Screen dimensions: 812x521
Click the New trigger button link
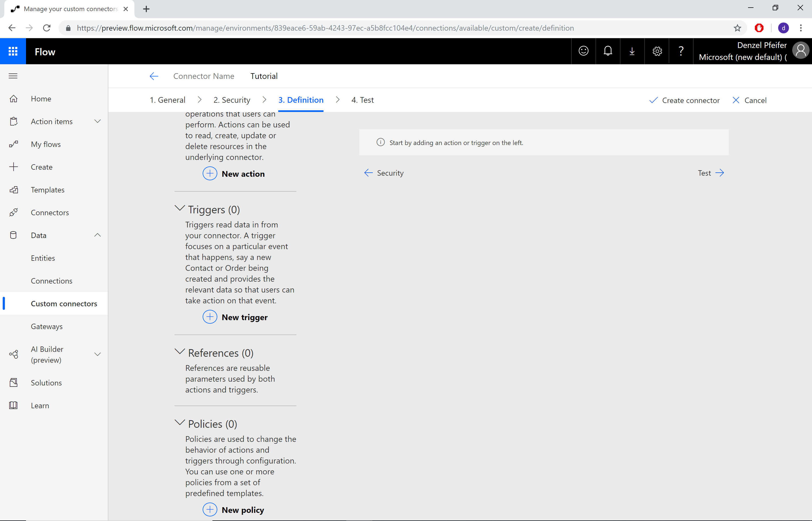(235, 317)
